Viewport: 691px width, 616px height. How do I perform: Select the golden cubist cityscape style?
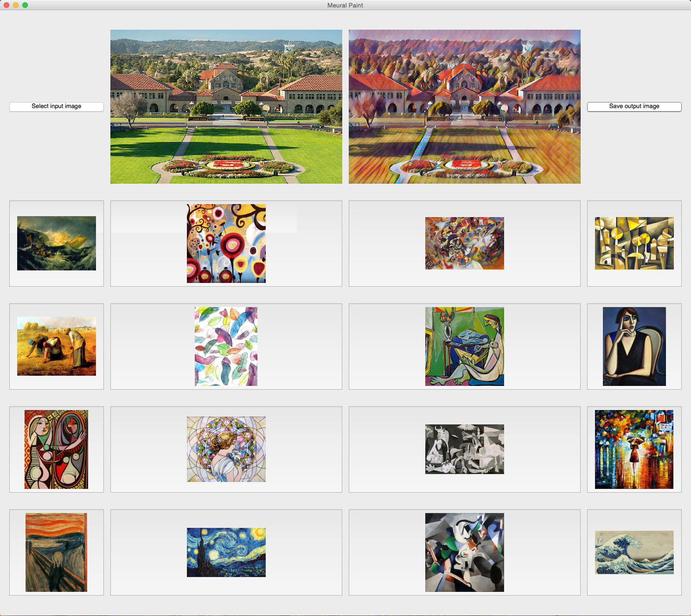(x=634, y=244)
